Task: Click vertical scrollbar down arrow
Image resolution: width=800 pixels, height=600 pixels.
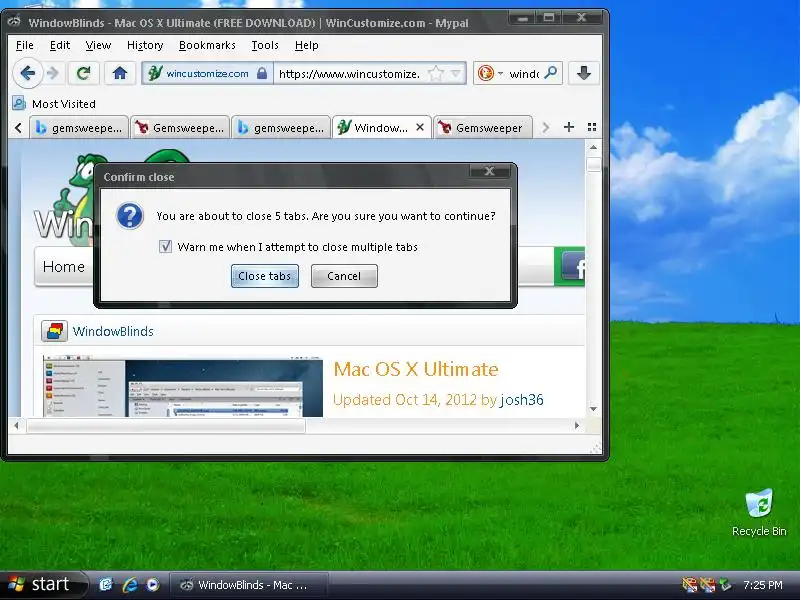Action: [x=593, y=409]
